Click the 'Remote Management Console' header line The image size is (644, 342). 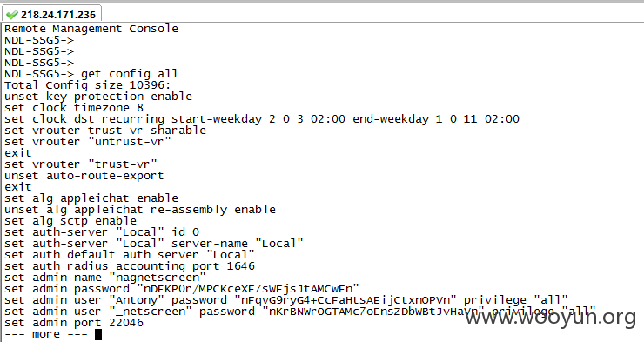point(91,29)
